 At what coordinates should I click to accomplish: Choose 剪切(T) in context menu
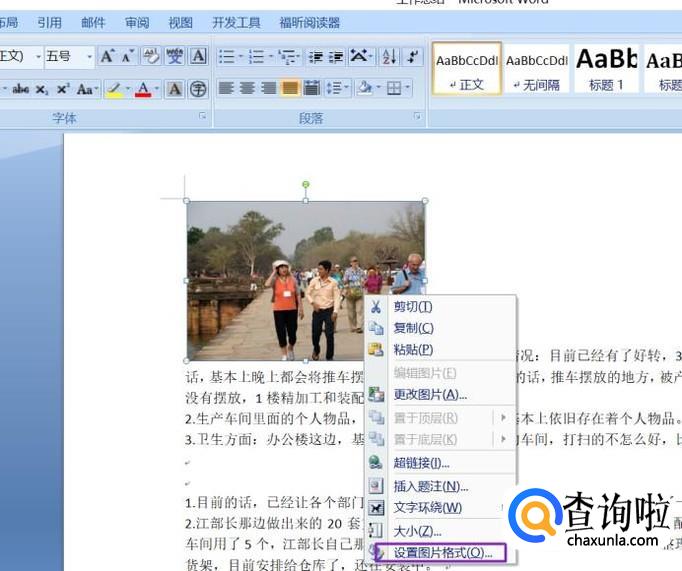coord(440,307)
